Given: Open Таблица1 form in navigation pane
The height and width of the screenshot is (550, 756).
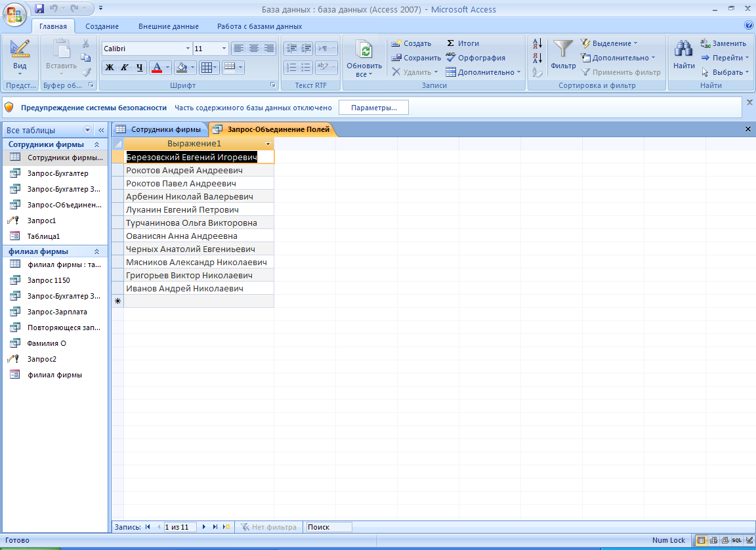Looking at the screenshot, I should [54, 236].
